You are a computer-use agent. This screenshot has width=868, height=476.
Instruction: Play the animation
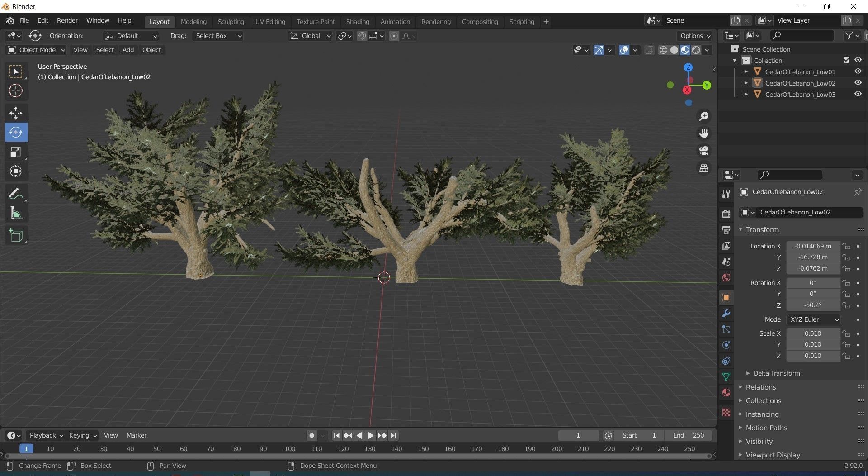[370, 435]
